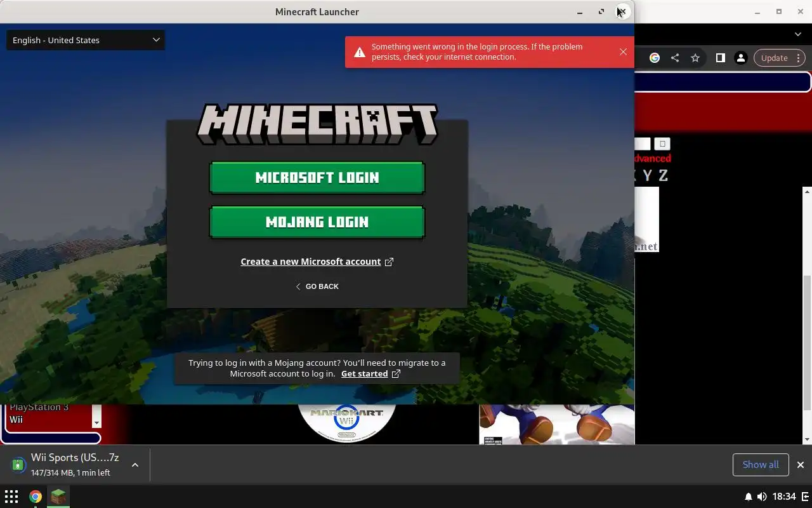
Task: Open Chrome's side panel icon
Action: (x=720, y=58)
